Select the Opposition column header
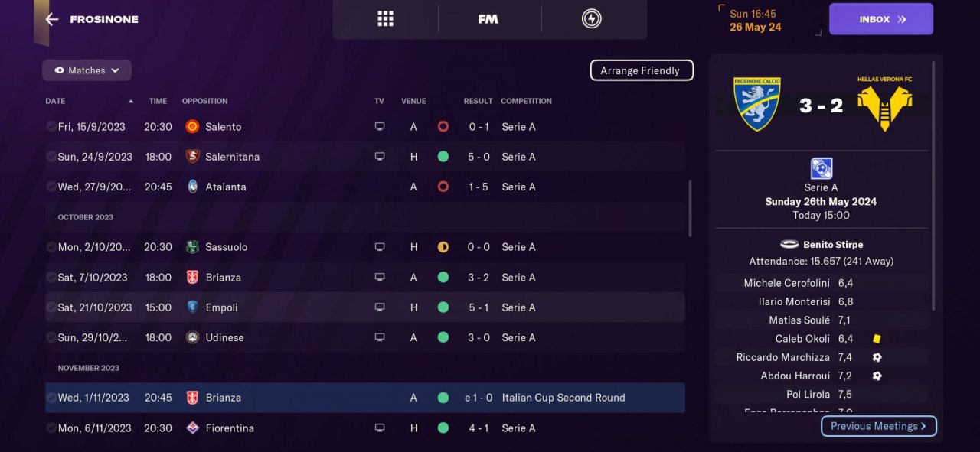The image size is (980, 452). click(204, 101)
